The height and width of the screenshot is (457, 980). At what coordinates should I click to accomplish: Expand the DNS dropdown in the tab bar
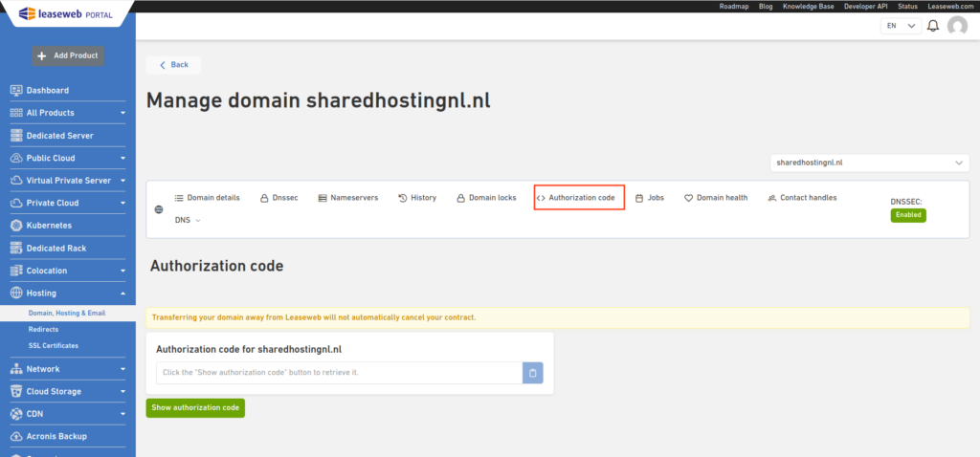[x=188, y=221]
